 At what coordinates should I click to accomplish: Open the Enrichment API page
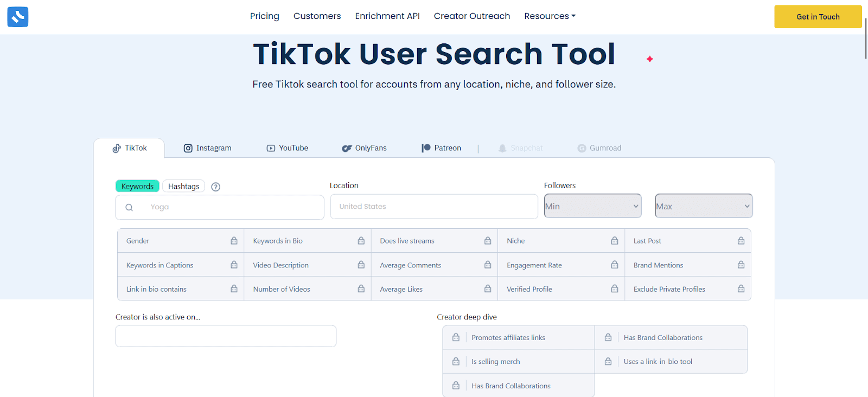click(387, 16)
